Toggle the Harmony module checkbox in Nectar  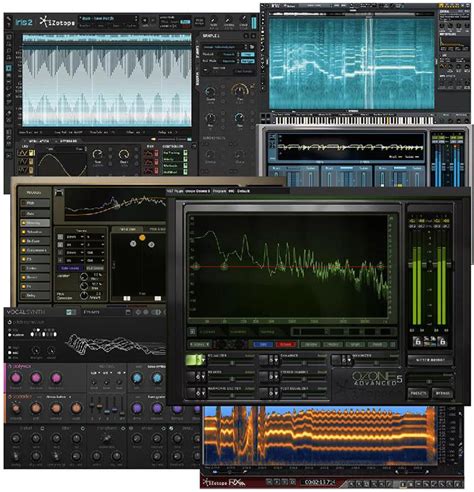click(x=24, y=223)
